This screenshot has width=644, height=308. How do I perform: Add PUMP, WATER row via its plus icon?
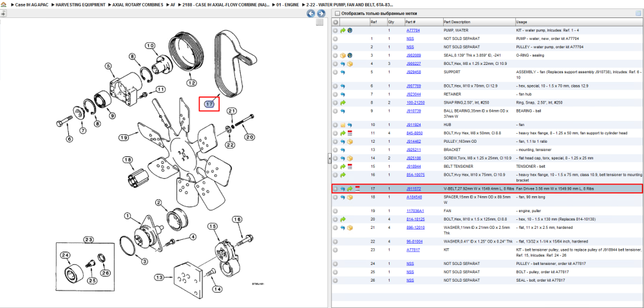pos(335,30)
